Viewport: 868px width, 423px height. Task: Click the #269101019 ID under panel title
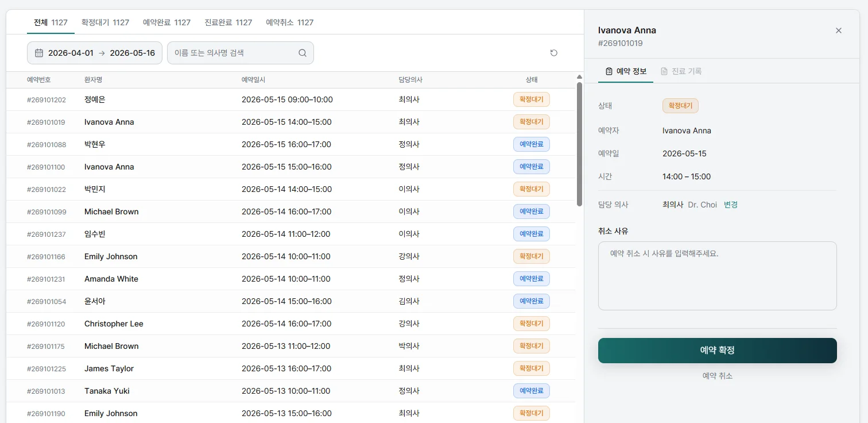(x=621, y=43)
